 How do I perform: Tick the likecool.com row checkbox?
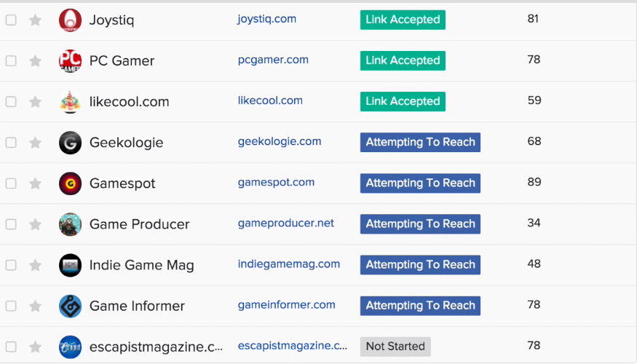tap(11, 102)
